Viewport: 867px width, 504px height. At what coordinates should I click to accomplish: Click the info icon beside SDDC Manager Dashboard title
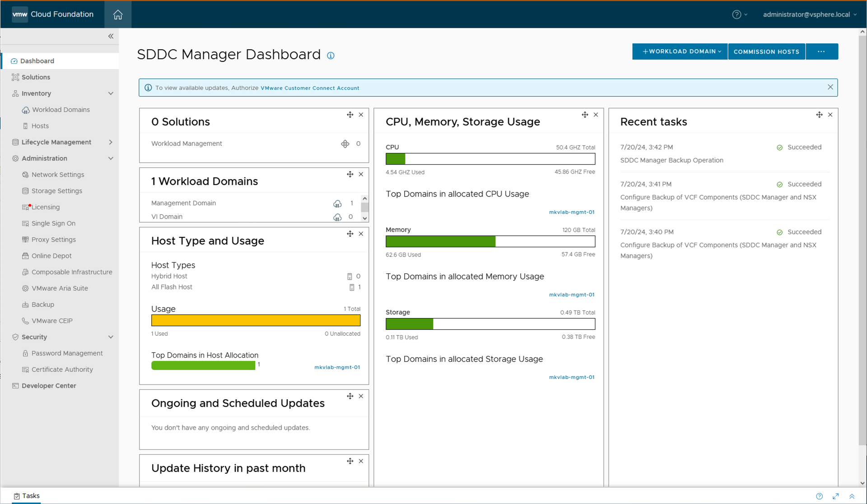coord(331,56)
